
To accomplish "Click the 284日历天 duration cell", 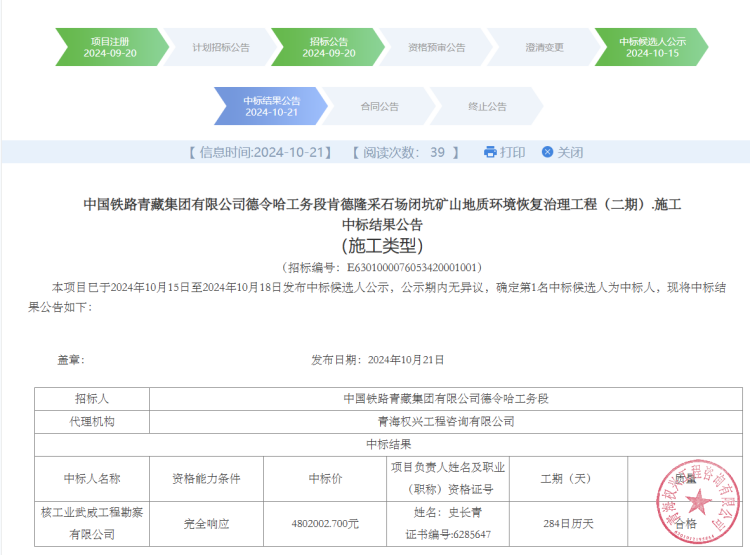I will coord(568,523).
